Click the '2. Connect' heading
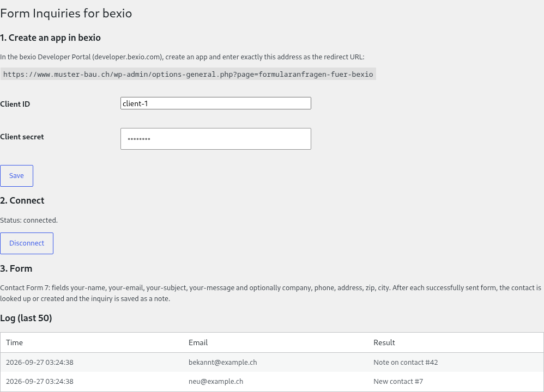544x392 pixels. 22,201
